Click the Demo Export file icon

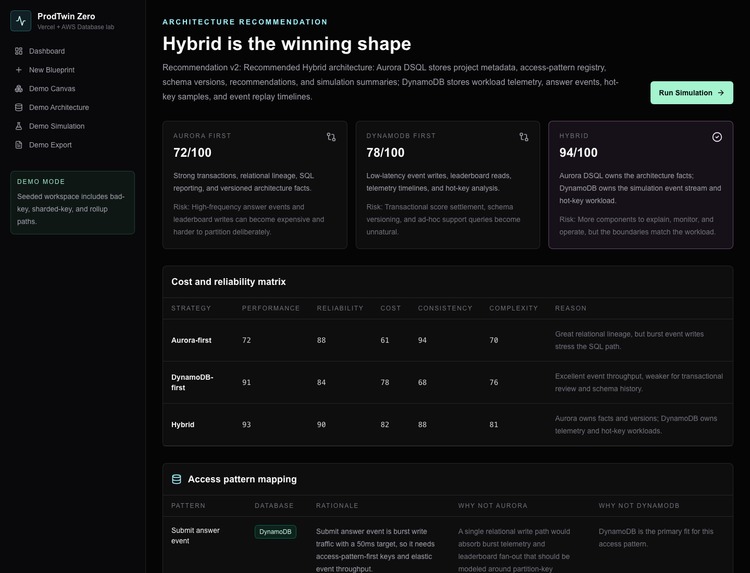point(19,145)
